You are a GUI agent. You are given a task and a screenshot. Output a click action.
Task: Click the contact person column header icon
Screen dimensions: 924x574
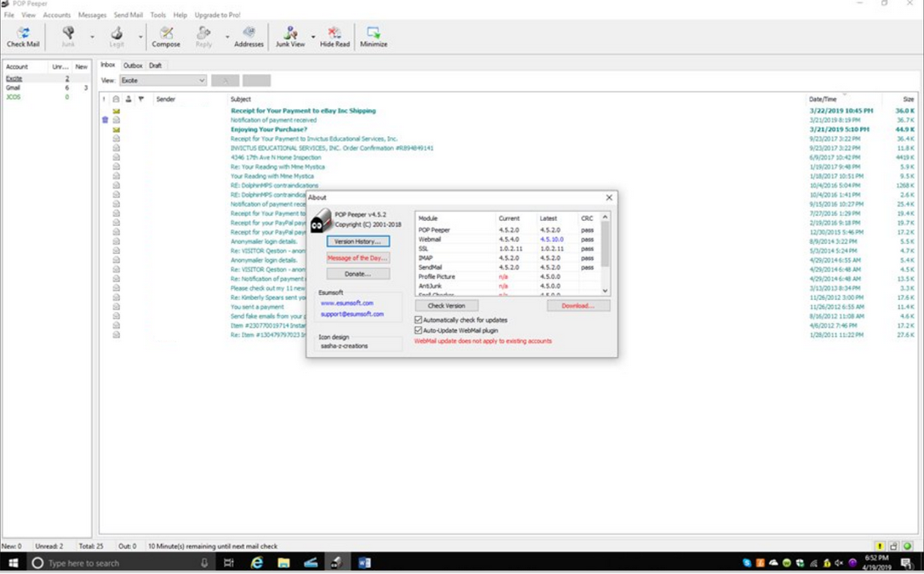(x=129, y=99)
